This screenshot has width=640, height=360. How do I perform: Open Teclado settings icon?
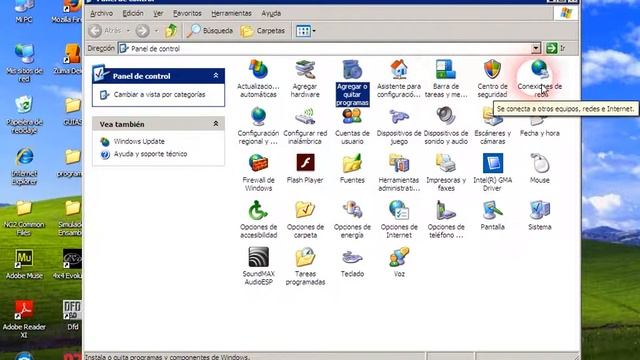click(x=352, y=262)
